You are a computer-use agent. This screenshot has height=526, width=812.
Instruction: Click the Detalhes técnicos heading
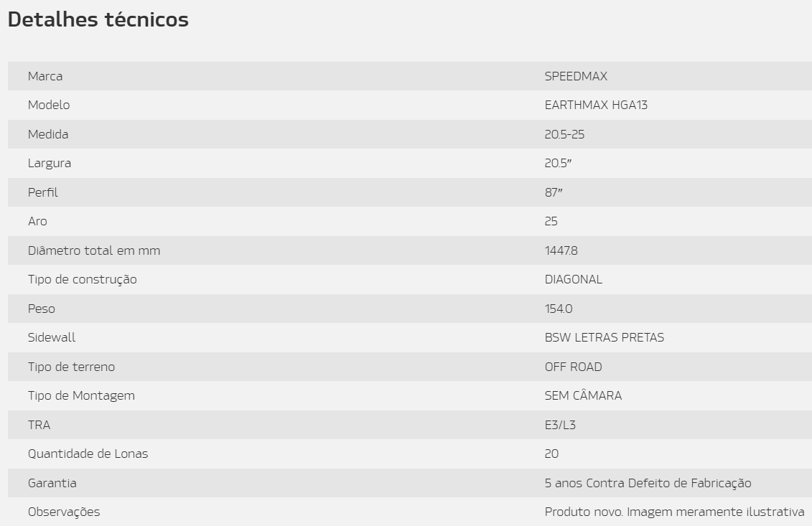pyautogui.click(x=98, y=19)
